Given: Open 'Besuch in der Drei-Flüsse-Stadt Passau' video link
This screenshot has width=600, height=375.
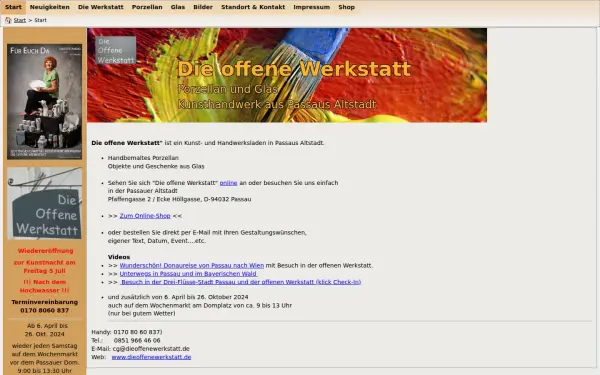Looking at the screenshot, I should click(240, 282).
